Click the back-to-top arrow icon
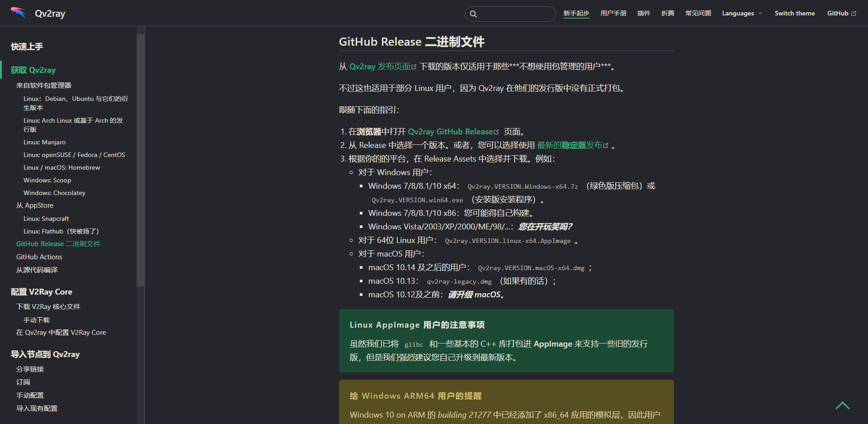 [843, 406]
